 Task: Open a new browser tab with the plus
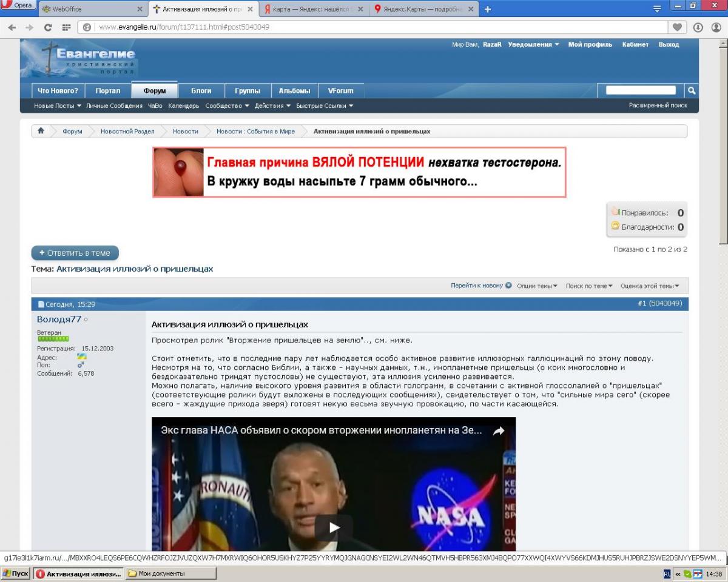487,9
